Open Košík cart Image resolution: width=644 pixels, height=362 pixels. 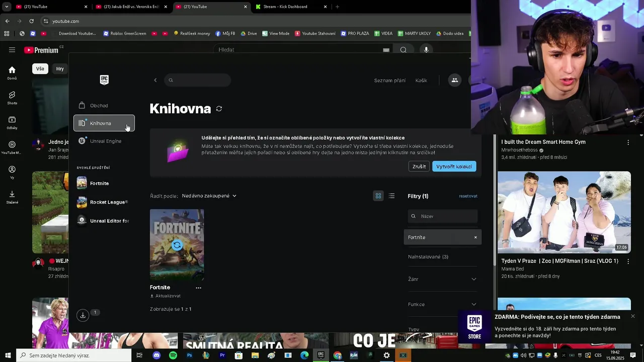[x=421, y=80]
